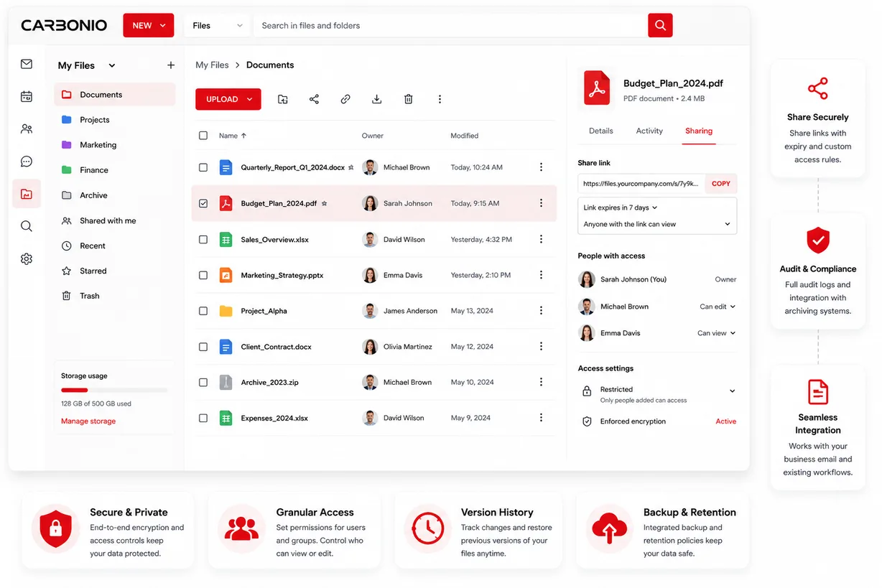Open the Contacts icon in left rail
Image resolution: width=882 pixels, height=588 pixels.
(27, 129)
